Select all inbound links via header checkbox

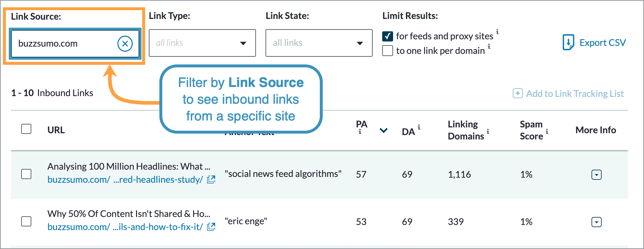pos(26,129)
